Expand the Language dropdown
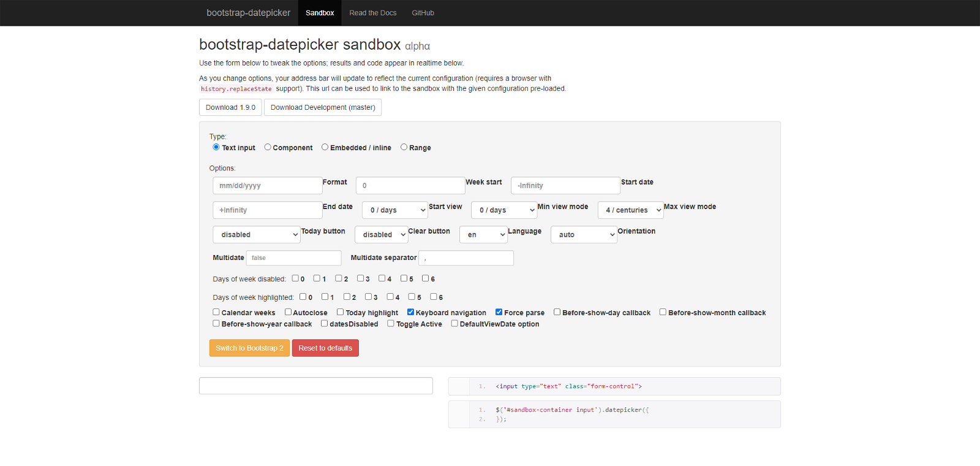 click(483, 235)
